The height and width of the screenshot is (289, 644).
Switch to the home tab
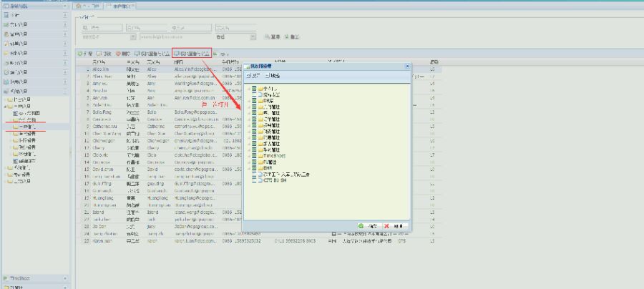click(88, 6)
